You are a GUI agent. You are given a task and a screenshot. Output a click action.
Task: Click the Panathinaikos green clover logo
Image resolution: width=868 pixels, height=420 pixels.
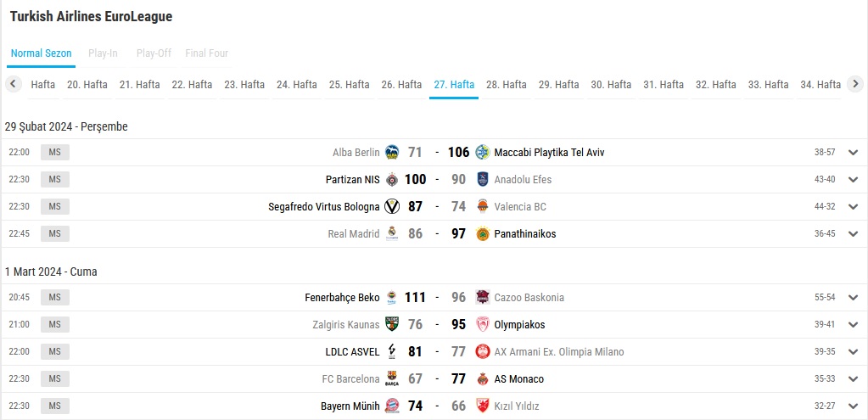pos(484,233)
